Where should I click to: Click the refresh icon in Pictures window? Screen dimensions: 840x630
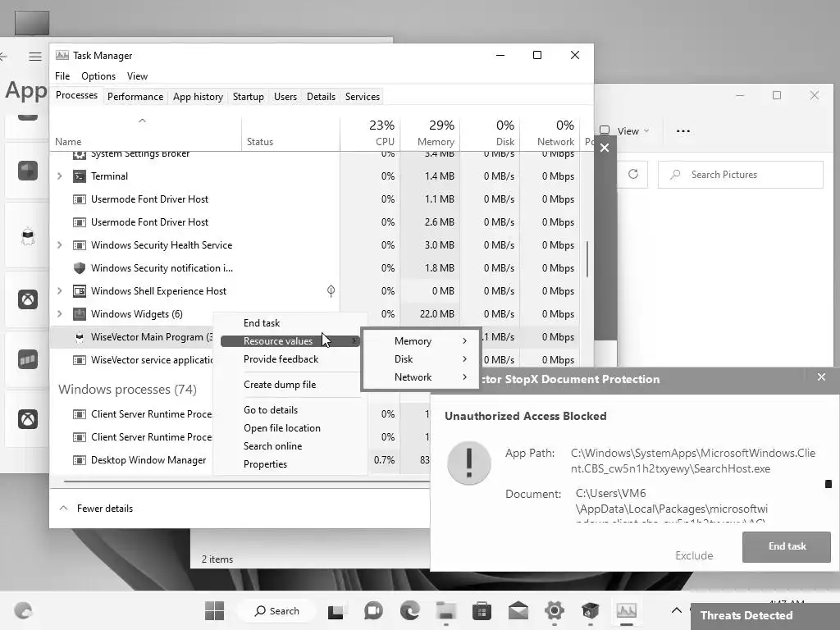633,174
